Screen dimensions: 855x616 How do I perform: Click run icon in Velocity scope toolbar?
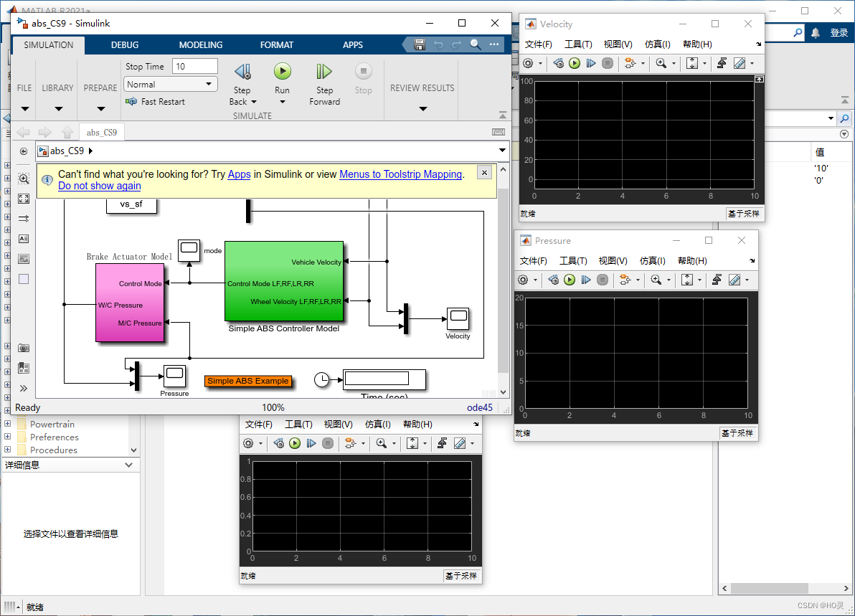tap(574, 63)
